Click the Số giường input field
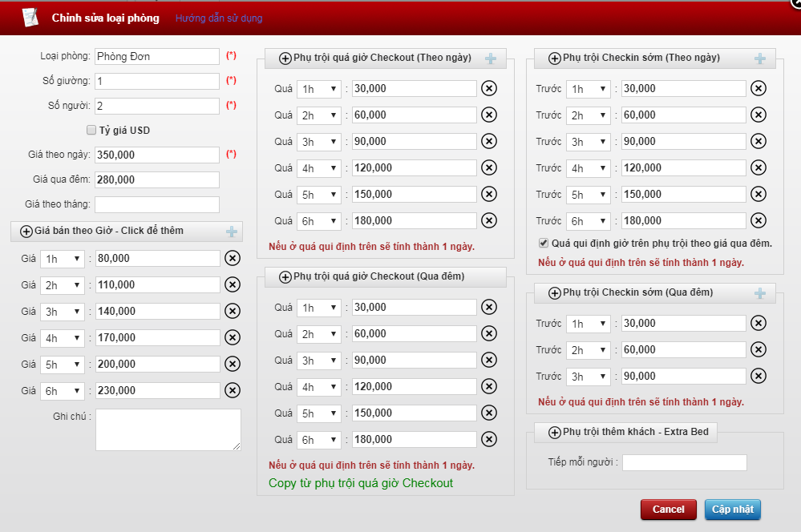 click(157, 81)
